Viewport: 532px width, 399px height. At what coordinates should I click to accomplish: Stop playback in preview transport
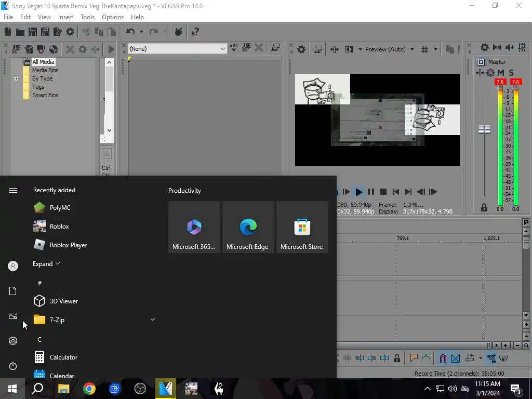[x=383, y=192]
